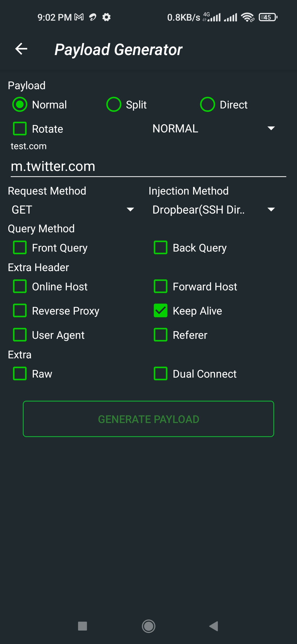Uncheck the Keep Alive checkbox
Screen dimensions: 297x644
click(161, 311)
